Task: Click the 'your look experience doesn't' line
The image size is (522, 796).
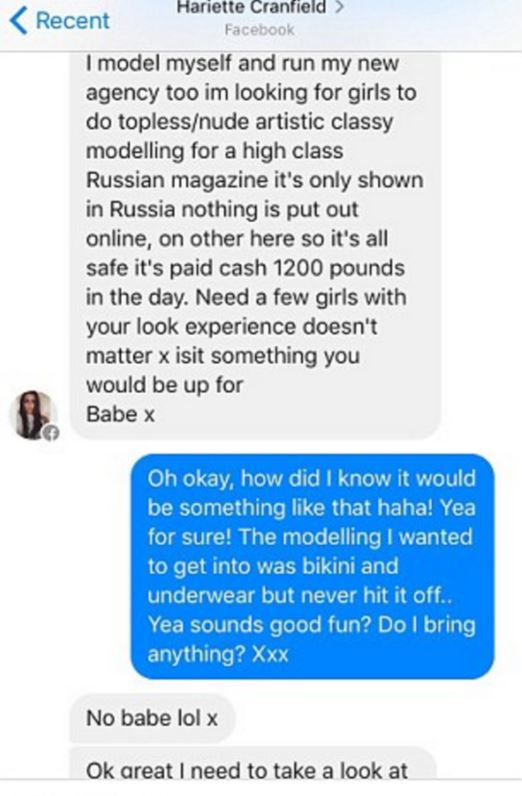Action: click(x=232, y=327)
